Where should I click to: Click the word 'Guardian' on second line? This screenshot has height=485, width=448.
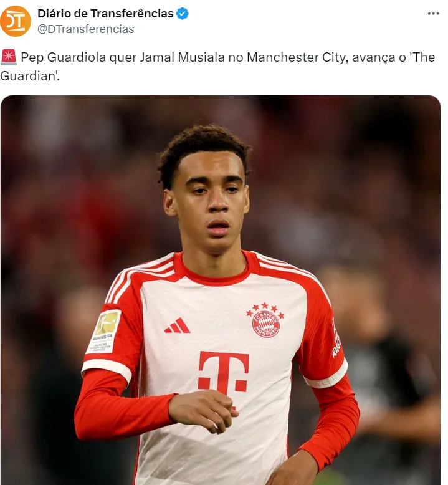point(28,76)
